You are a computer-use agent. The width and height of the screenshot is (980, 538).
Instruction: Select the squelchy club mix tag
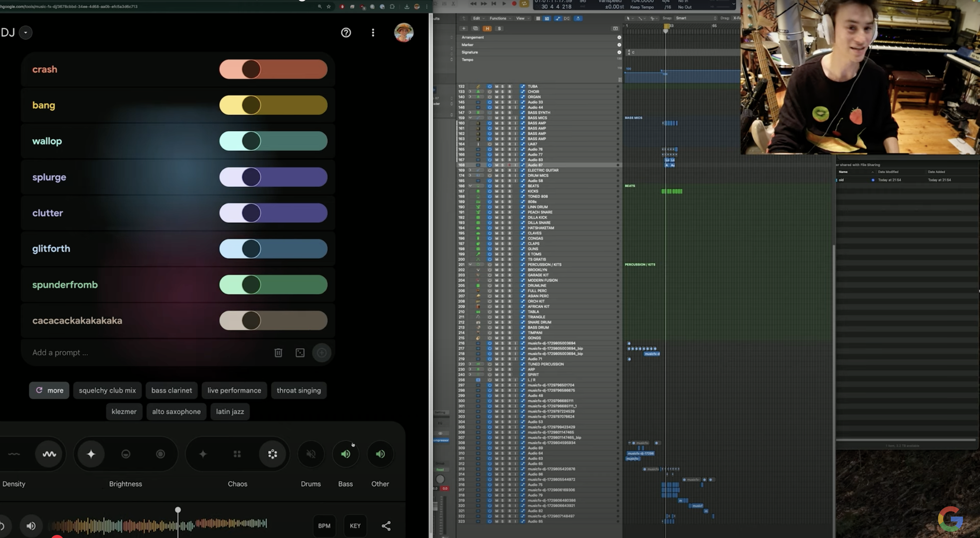pyautogui.click(x=107, y=390)
